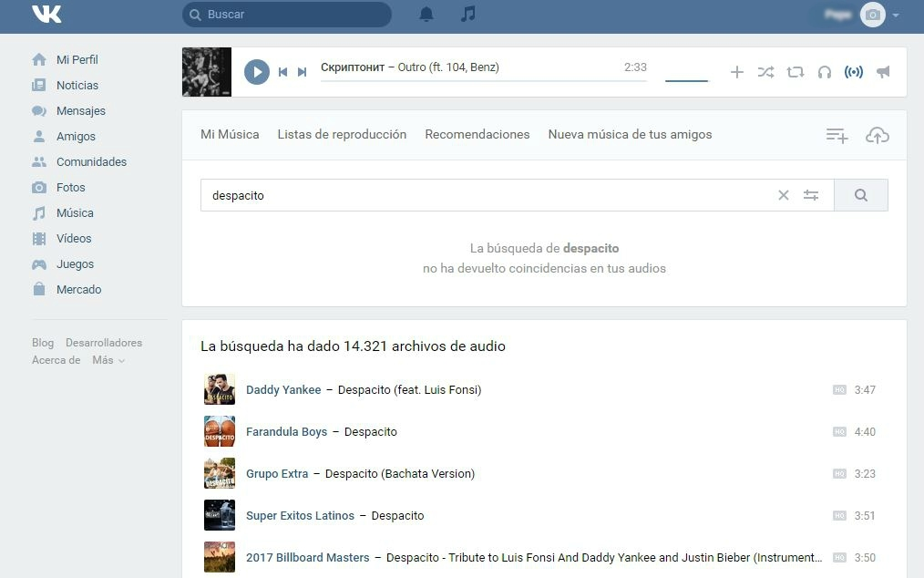The width and height of the screenshot is (924, 578).
Task: Toggle repeat mode
Action: point(796,72)
